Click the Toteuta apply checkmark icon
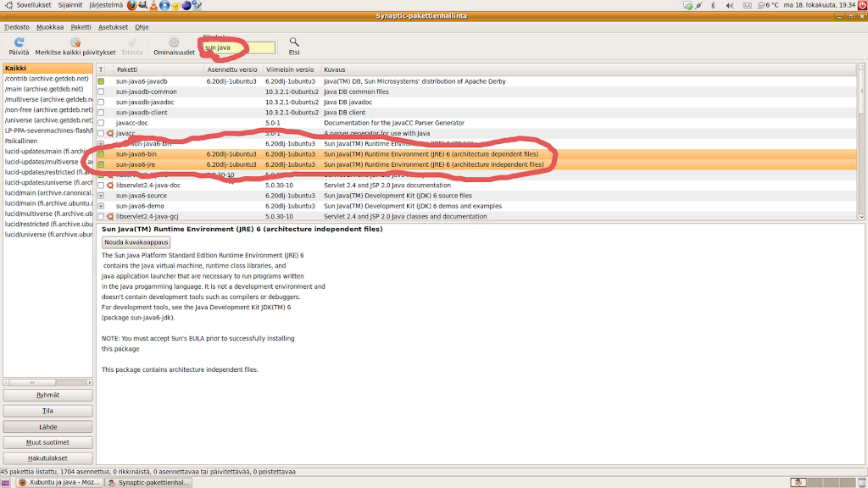Viewport: 868px width, 488px height. (x=131, y=42)
